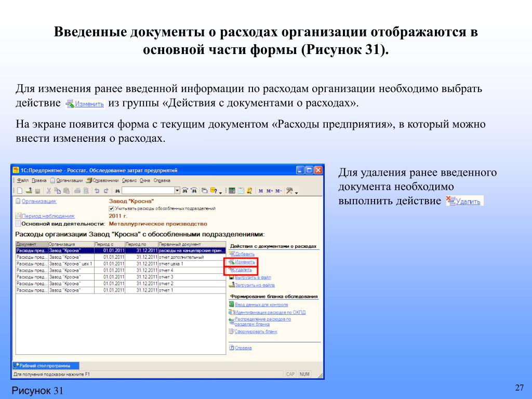Click the Первичный документ column header
532x399 pixels.
tap(192, 244)
